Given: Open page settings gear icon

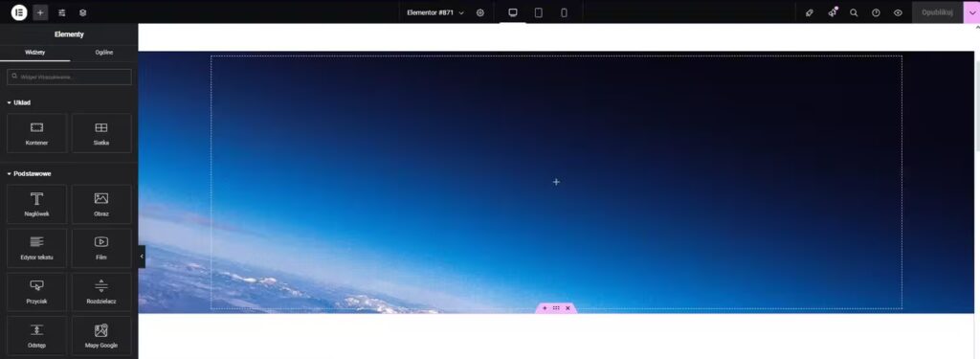Looking at the screenshot, I should [480, 12].
